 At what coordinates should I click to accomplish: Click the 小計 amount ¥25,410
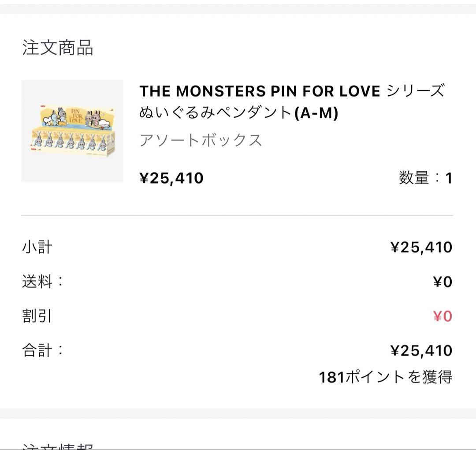click(x=421, y=247)
